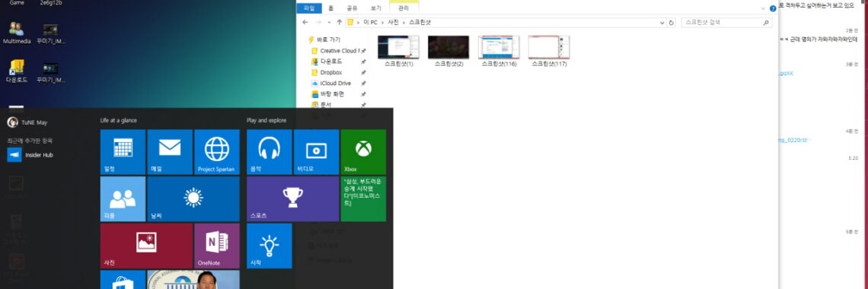Select the 스크린샷(1) thumbnail

398,52
